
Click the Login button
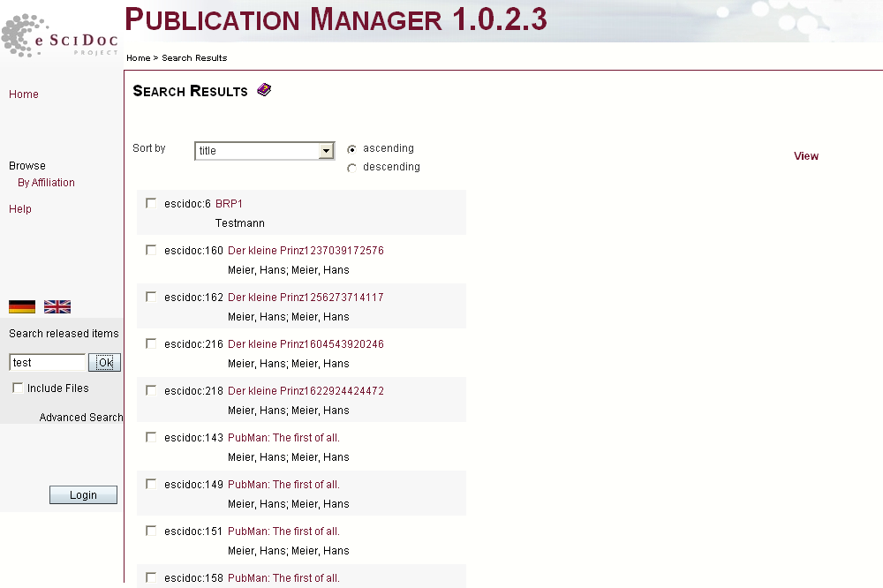tap(83, 495)
